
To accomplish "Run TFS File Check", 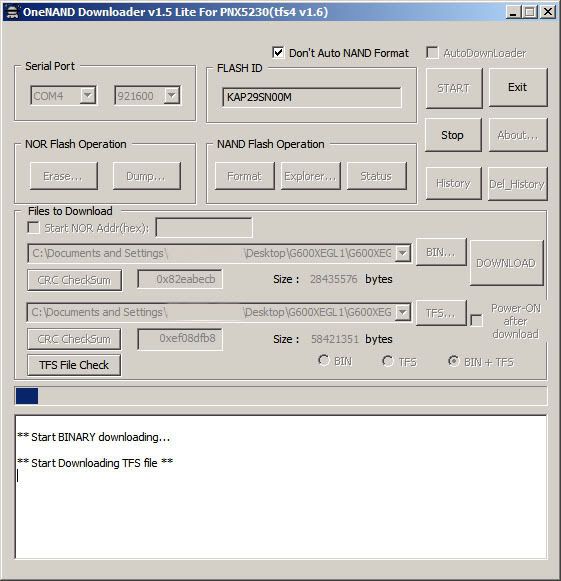I will (74, 365).
